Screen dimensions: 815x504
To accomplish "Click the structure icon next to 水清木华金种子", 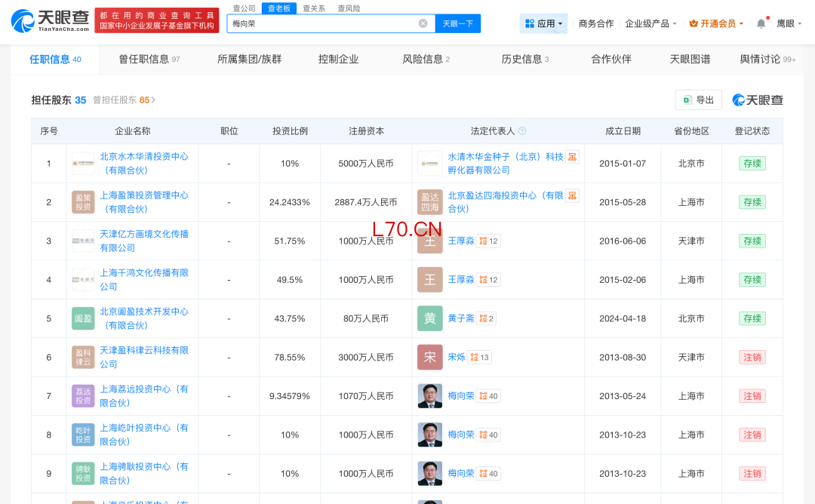I will point(572,157).
